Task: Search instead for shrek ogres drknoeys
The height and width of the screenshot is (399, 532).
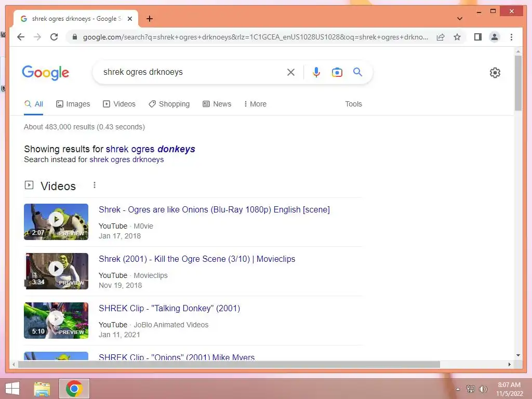Action: [127, 159]
